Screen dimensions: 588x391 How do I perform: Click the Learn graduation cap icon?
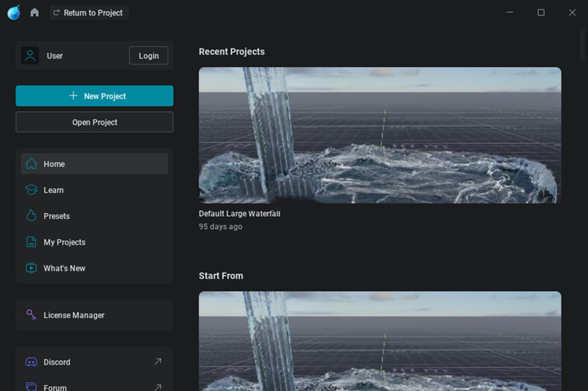click(31, 190)
